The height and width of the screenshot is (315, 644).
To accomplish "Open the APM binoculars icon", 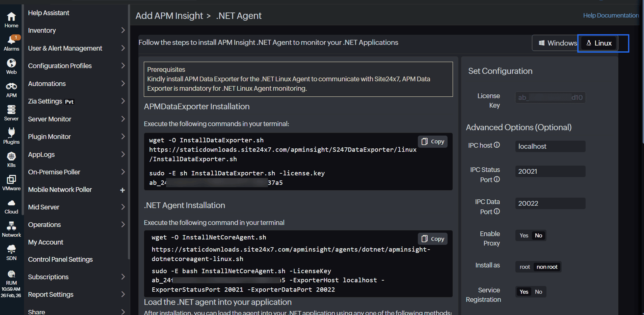I will (11, 87).
